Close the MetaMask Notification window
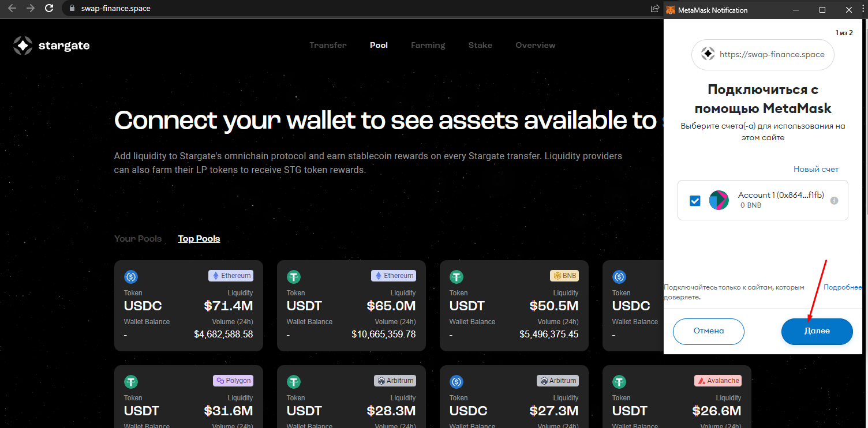This screenshot has height=428, width=868. point(848,10)
